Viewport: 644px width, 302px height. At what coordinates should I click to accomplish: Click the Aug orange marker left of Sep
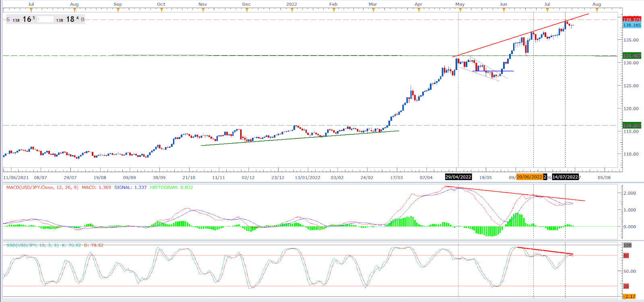click(x=74, y=10)
